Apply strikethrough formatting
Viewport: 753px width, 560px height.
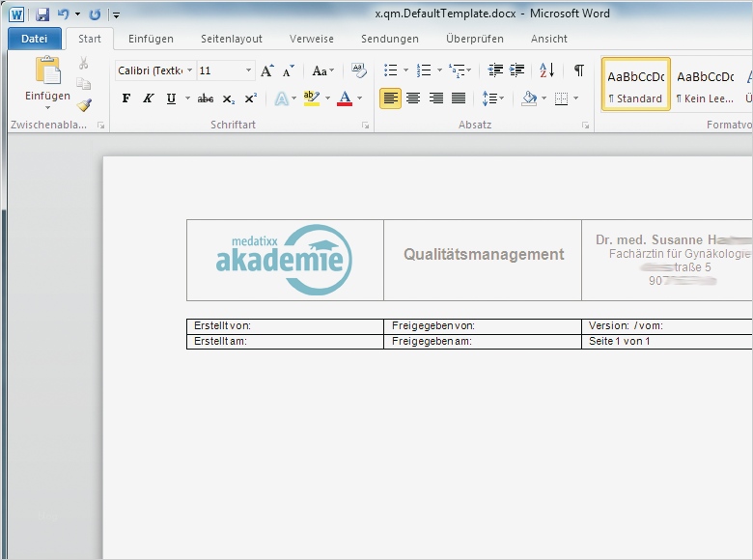pyautogui.click(x=205, y=98)
